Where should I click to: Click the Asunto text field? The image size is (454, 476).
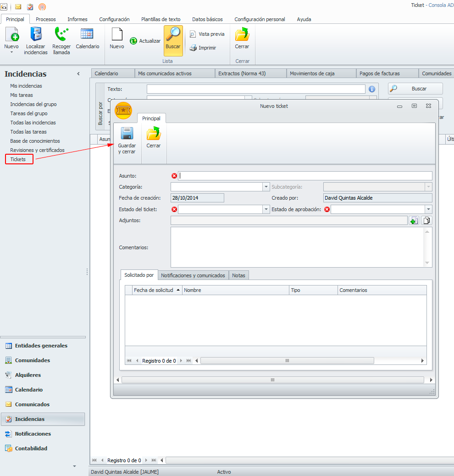pyautogui.click(x=305, y=176)
